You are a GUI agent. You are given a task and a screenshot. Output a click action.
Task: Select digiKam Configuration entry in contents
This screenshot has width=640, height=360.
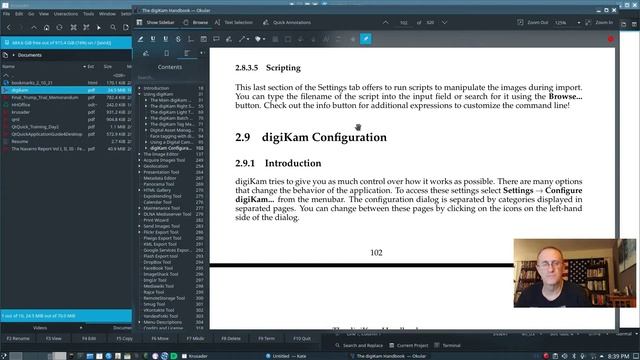171,148
